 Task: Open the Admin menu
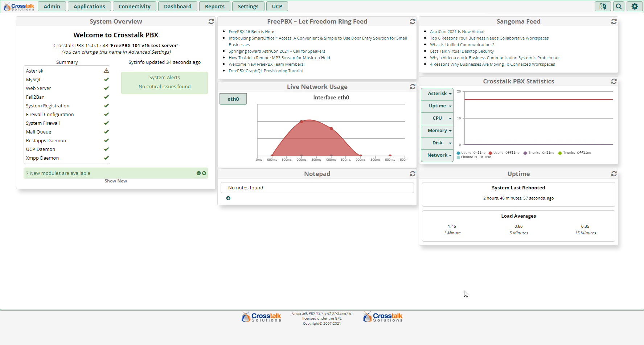coord(52,7)
